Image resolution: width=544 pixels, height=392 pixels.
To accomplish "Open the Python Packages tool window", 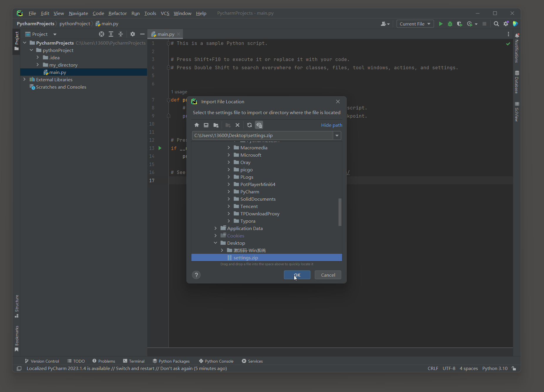I will coord(171,361).
